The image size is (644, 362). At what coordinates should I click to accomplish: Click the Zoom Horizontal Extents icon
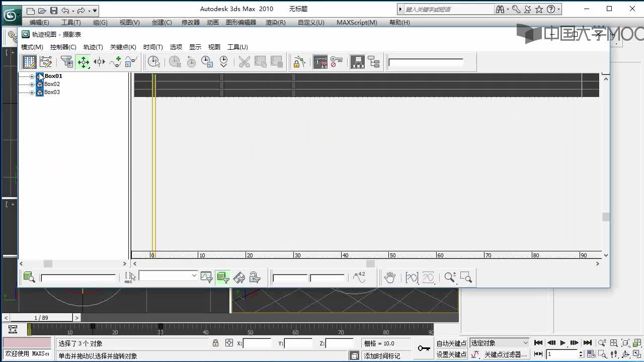[412, 277]
